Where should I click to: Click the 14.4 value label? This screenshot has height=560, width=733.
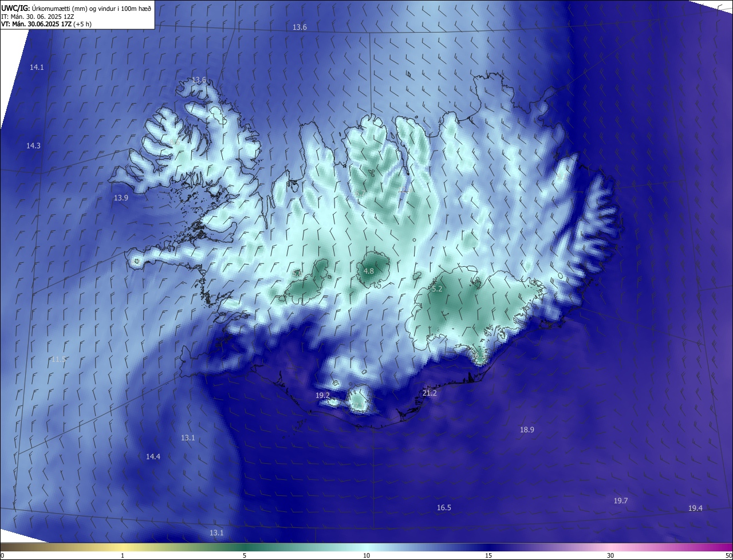coord(153,456)
